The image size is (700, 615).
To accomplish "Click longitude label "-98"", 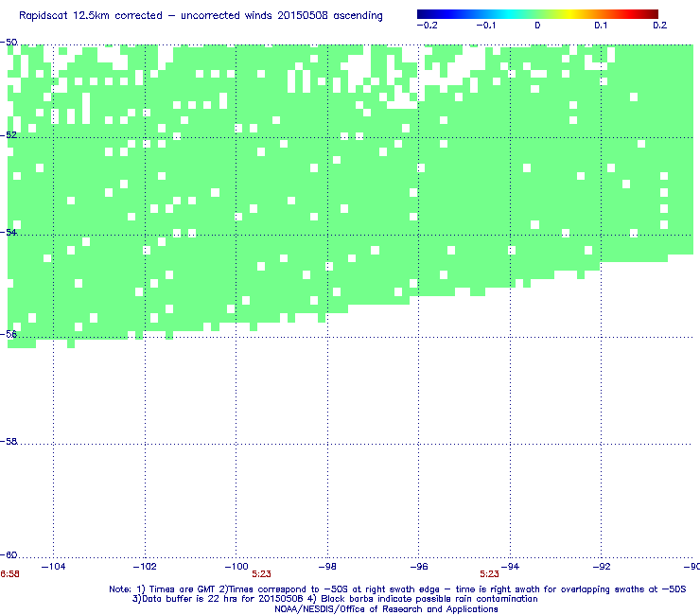I will (x=327, y=567).
